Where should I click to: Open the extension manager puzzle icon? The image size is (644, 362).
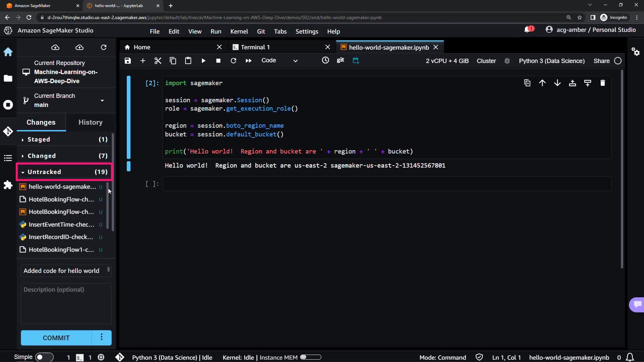coord(8,185)
